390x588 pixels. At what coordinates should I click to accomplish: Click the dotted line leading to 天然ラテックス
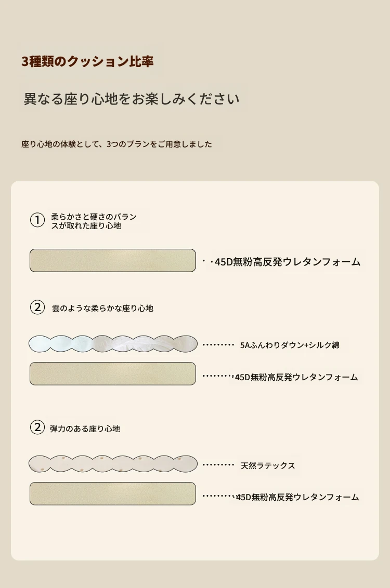pyautogui.click(x=218, y=465)
